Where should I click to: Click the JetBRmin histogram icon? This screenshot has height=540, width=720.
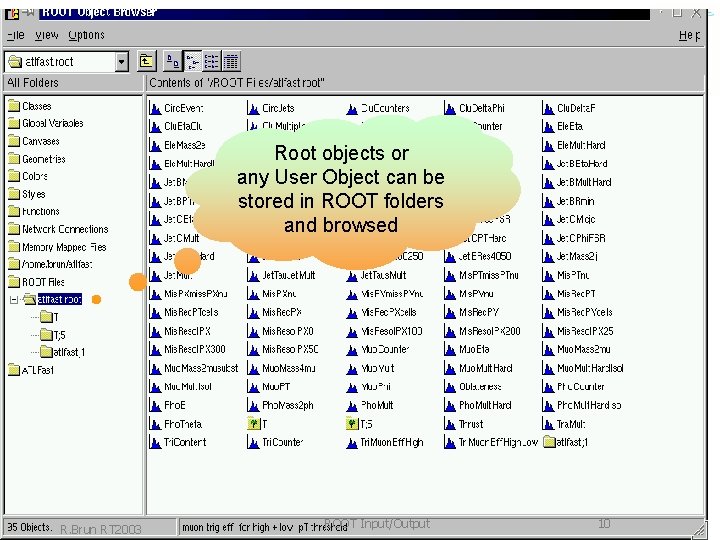coord(548,201)
